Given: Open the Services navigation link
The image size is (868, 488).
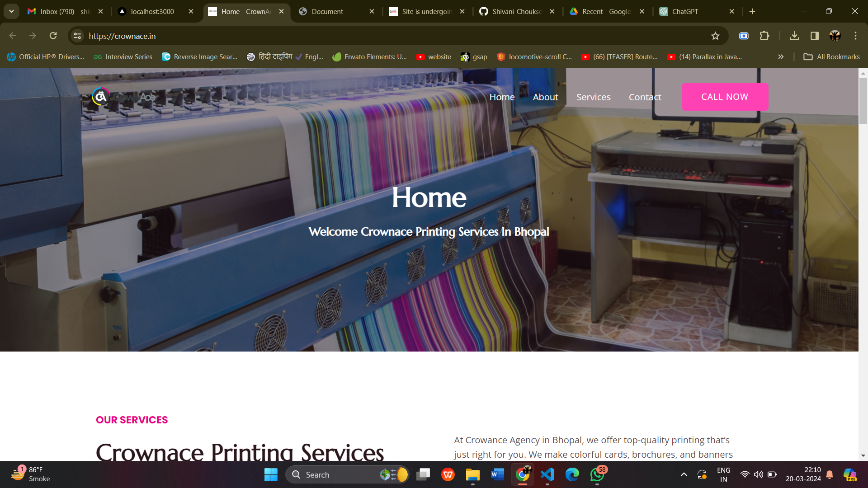Looking at the screenshot, I should pyautogui.click(x=593, y=97).
